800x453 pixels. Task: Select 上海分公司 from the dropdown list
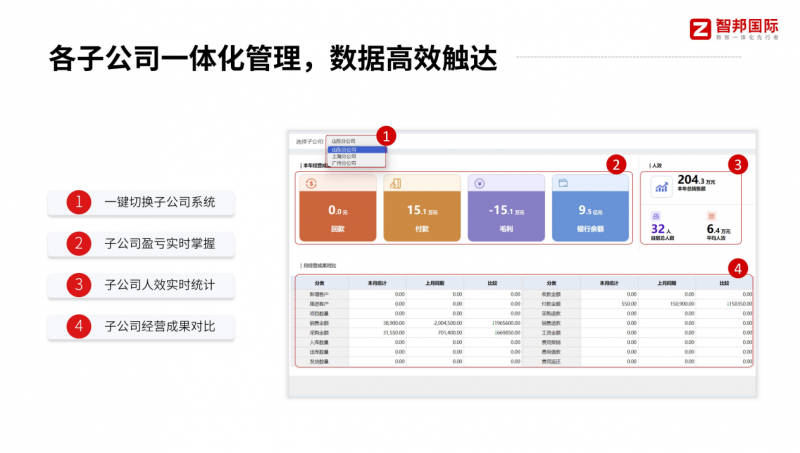[344, 156]
